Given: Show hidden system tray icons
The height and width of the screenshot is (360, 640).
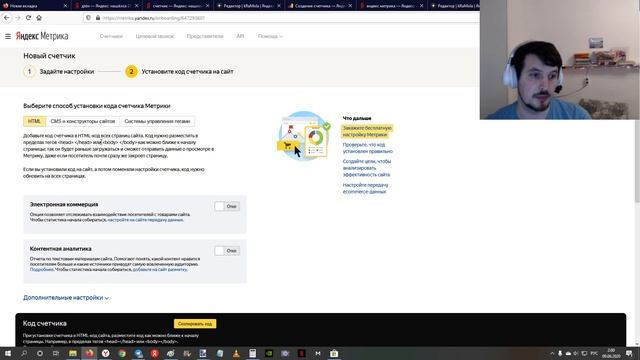Looking at the screenshot, I should click(552, 353).
